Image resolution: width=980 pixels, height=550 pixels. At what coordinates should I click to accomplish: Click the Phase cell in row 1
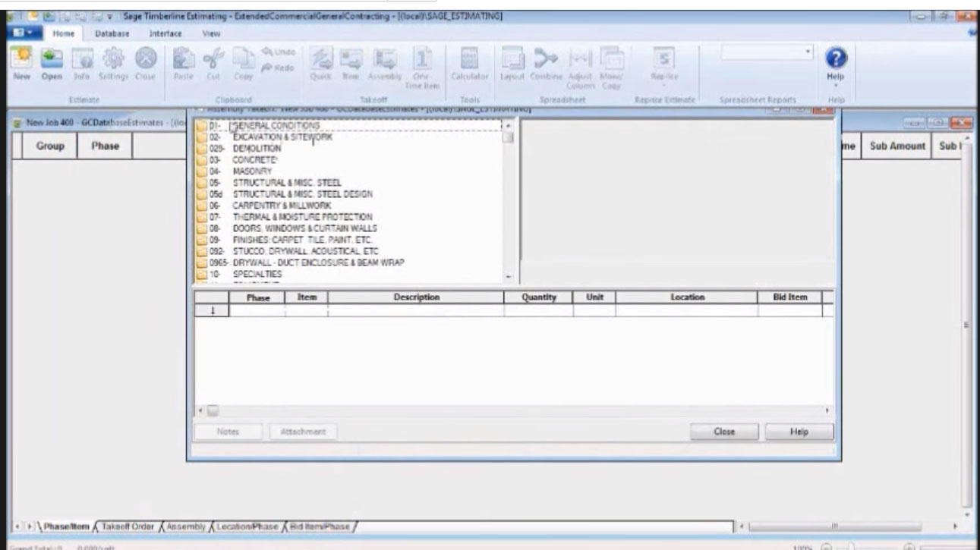pos(258,311)
